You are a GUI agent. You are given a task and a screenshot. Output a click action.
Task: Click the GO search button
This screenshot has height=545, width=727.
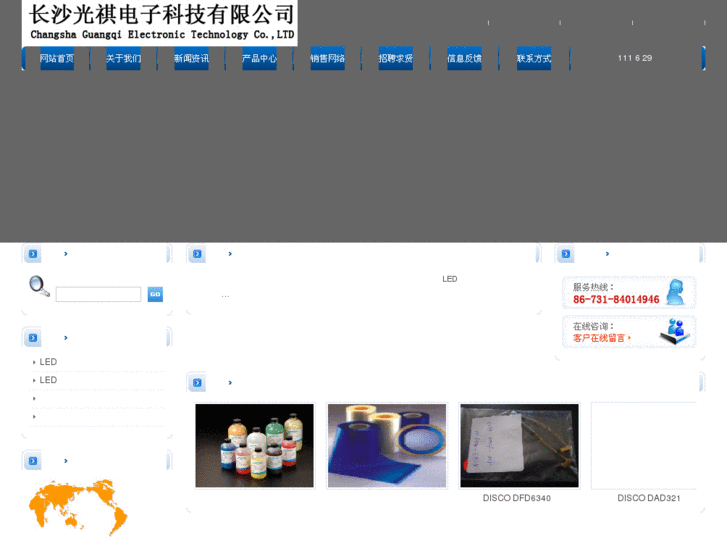tap(155, 294)
